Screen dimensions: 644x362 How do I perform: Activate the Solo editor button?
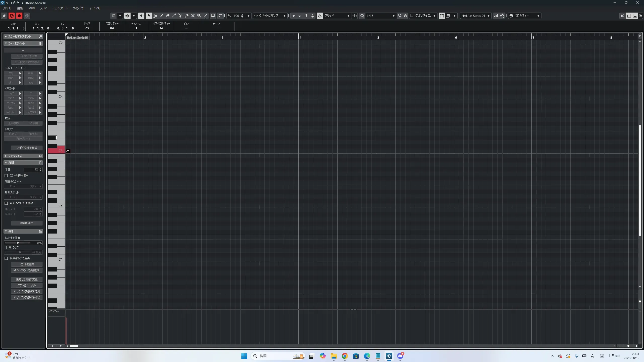[12, 16]
